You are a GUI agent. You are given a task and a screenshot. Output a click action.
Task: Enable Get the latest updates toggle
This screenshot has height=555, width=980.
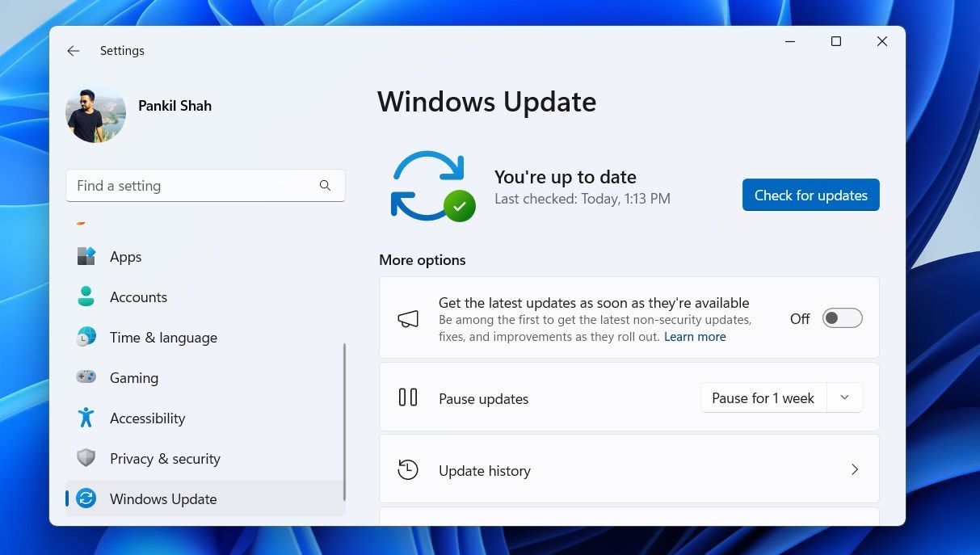pos(842,317)
